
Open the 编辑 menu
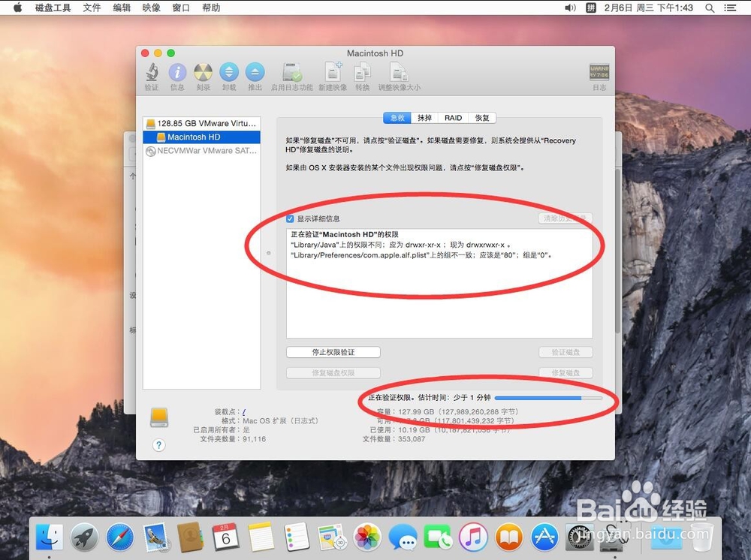pyautogui.click(x=122, y=8)
